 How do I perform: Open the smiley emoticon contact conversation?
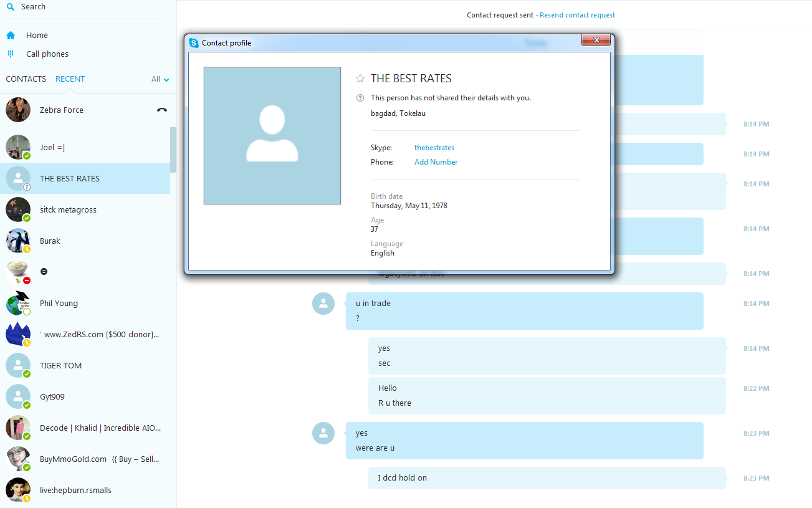(85, 272)
